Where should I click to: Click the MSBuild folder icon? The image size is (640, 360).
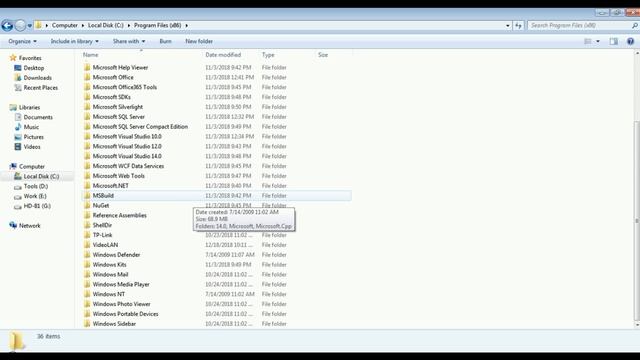point(87,196)
